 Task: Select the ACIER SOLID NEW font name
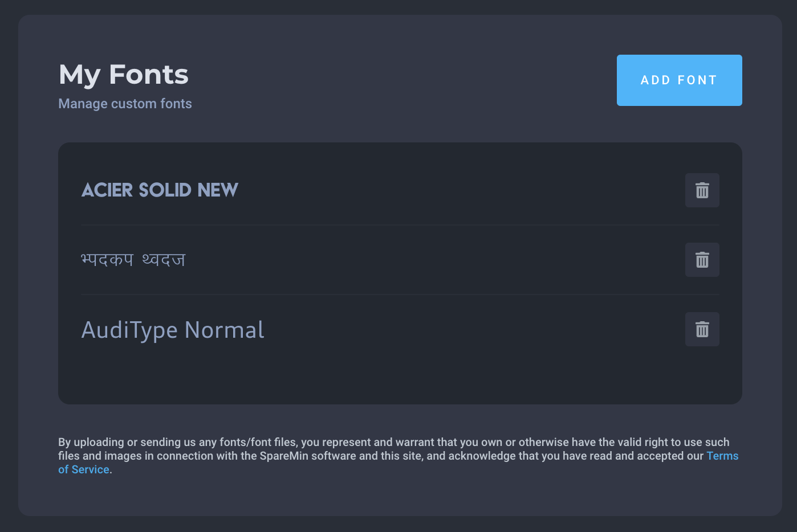160,190
